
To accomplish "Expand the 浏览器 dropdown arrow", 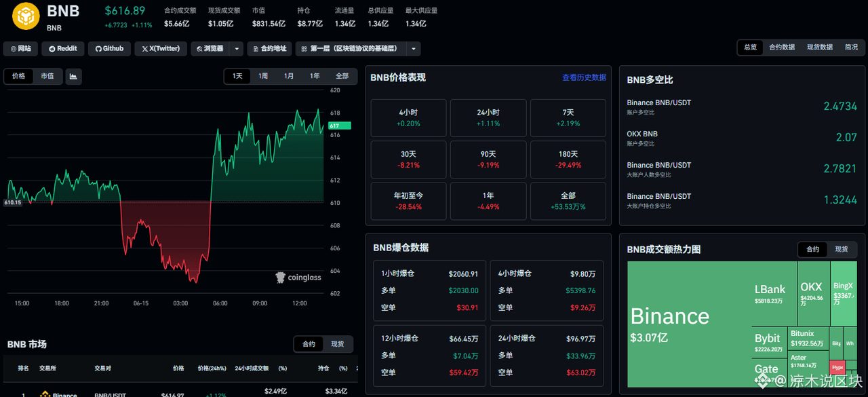I will (236, 49).
